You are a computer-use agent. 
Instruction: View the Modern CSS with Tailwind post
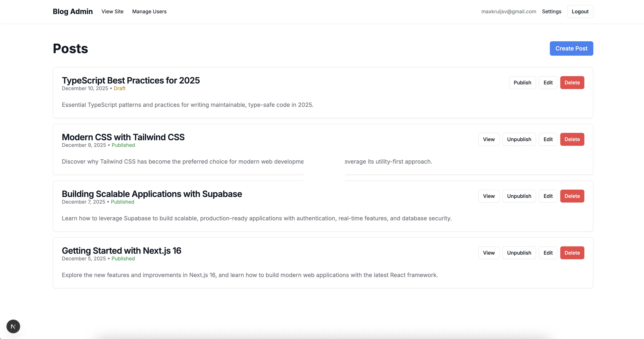pos(489,139)
